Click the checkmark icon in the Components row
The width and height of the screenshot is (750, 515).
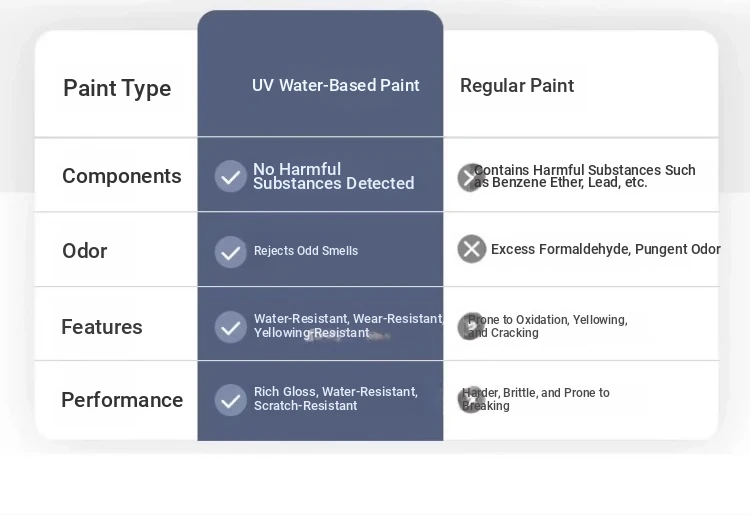[231, 176]
